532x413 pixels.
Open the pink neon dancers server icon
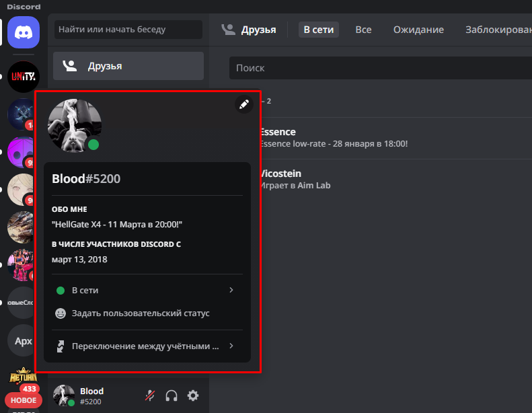(21, 265)
